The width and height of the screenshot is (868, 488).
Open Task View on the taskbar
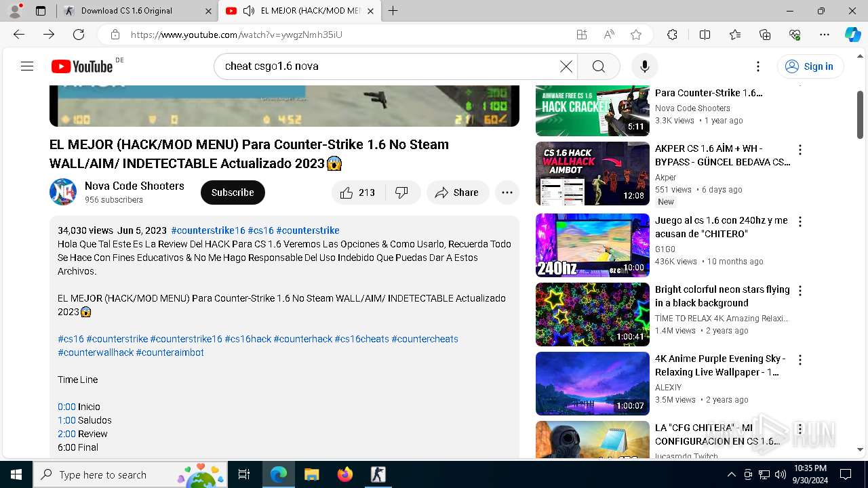pos(244,474)
